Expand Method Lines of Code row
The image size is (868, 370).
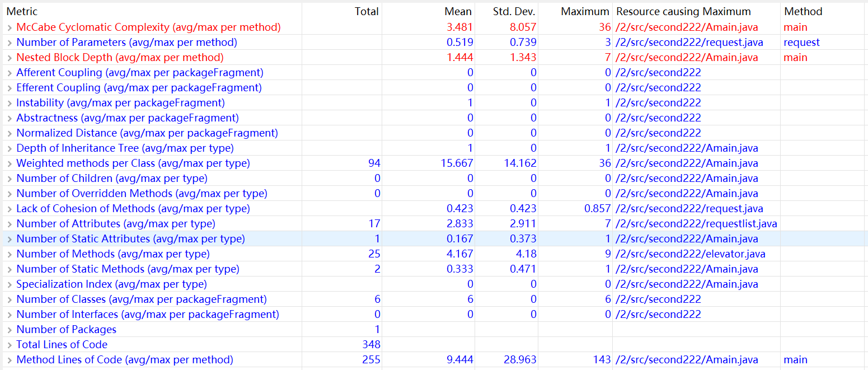click(x=10, y=360)
